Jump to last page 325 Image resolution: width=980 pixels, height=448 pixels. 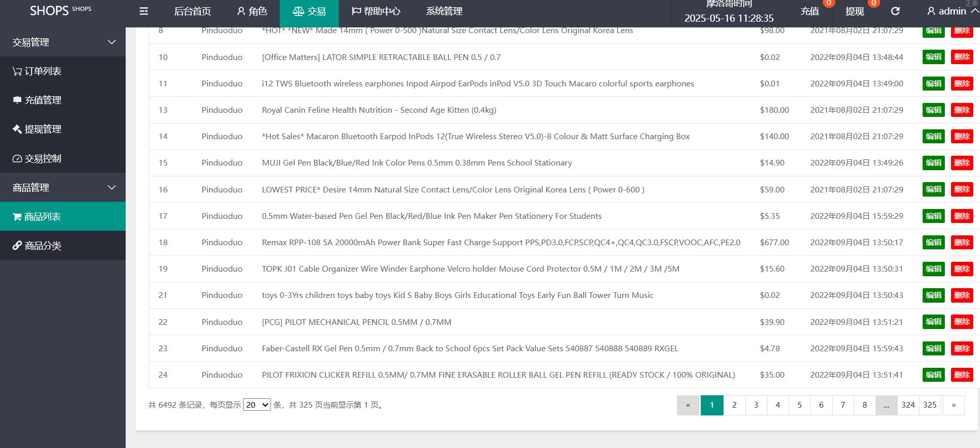click(930, 405)
